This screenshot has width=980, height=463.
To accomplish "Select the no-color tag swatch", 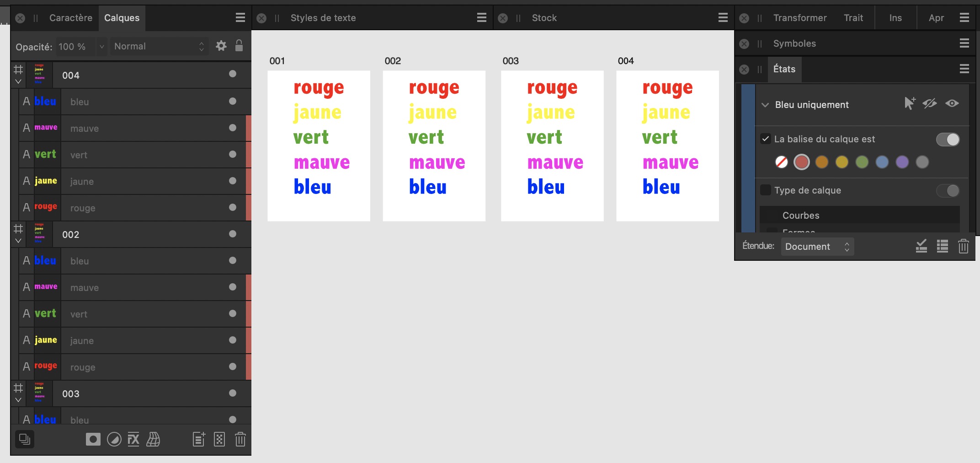I will (782, 162).
